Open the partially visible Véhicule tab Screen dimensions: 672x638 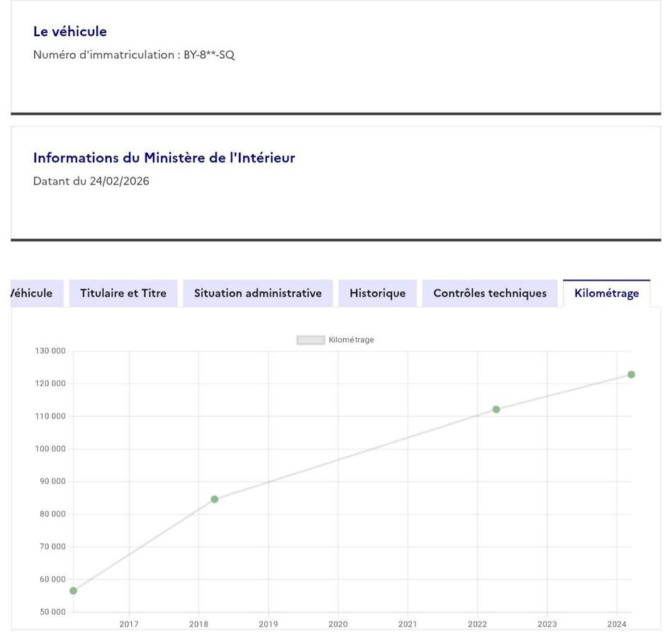[x=34, y=293]
